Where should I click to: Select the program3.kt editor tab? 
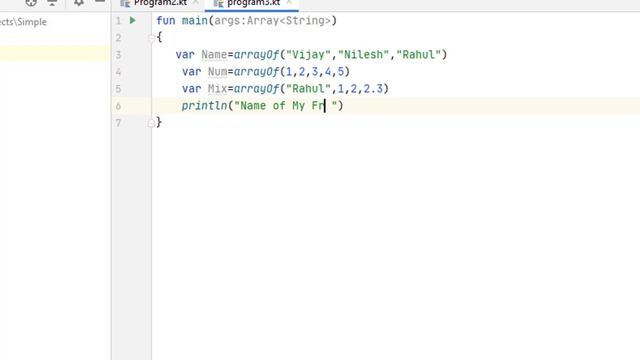click(253, 3)
